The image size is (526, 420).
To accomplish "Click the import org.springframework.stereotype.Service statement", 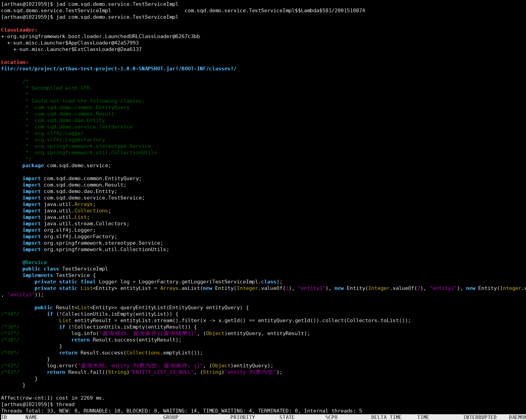I will pos(93,243).
